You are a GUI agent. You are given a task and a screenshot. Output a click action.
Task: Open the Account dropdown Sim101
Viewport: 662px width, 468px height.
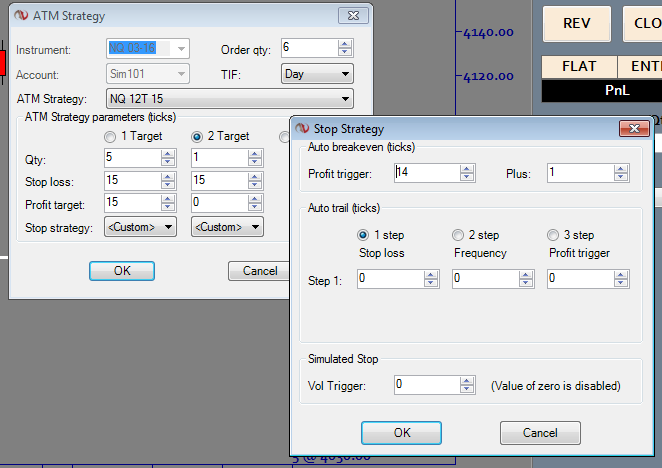[x=148, y=74]
